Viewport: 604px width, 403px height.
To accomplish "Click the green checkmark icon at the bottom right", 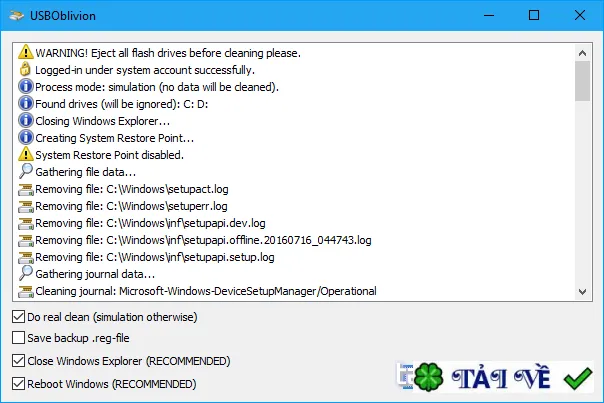I will [578, 378].
